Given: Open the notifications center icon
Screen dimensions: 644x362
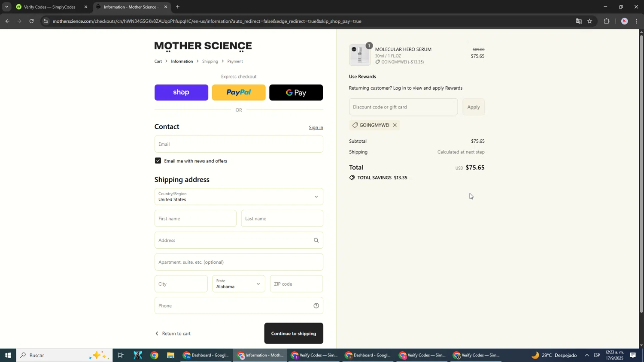Looking at the screenshot, I should [633, 355].
